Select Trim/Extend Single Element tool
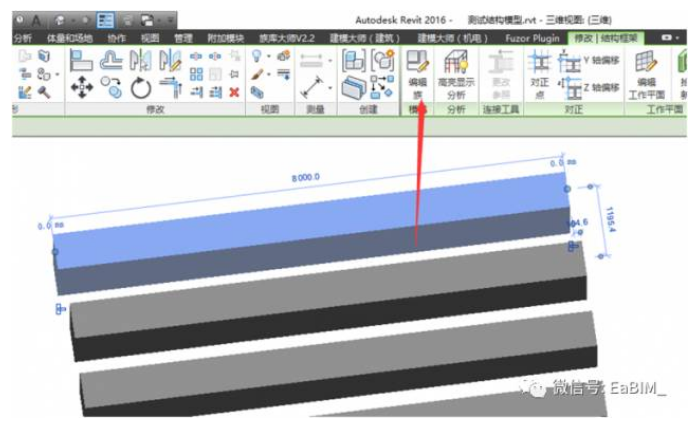Image resolution: width=696 pixels, height=422 pixels. click(196, 92)
